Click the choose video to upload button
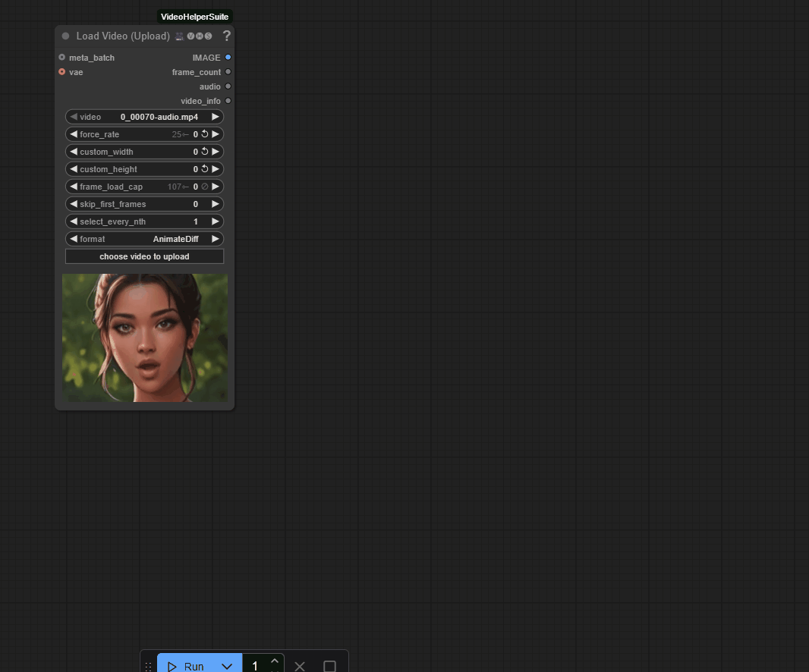 point(144,256)
